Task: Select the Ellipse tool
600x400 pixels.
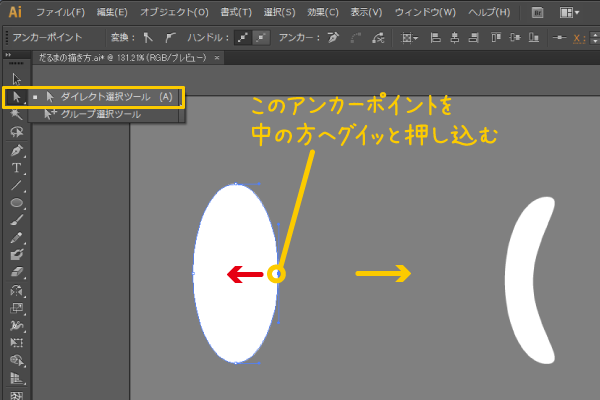Action: (17, 204)
